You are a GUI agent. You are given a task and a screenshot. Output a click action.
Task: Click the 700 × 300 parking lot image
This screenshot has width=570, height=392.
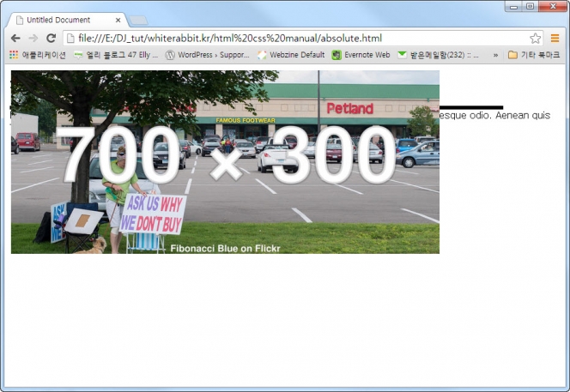[225, 161]
